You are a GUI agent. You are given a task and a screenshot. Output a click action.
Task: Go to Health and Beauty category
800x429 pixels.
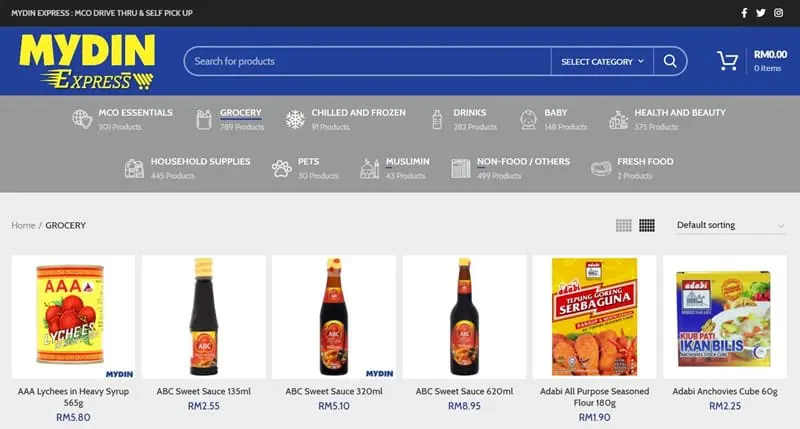tap(679, 113)
